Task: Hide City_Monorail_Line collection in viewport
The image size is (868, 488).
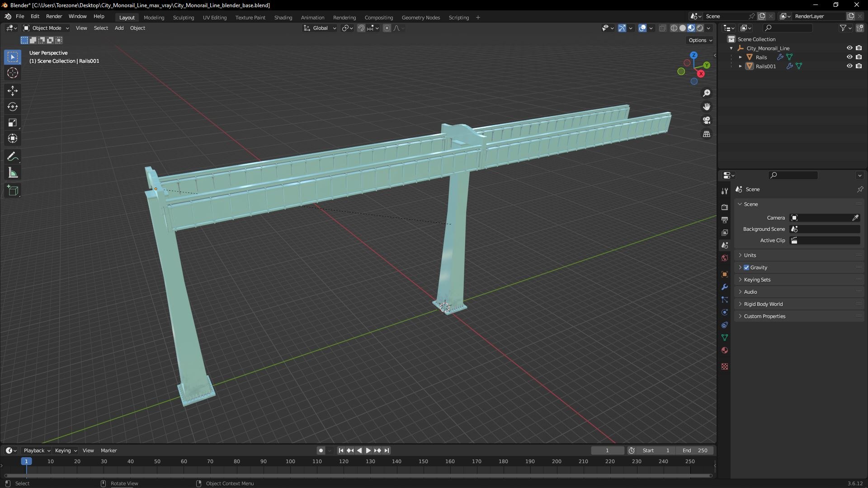Action: coord(849,48)
